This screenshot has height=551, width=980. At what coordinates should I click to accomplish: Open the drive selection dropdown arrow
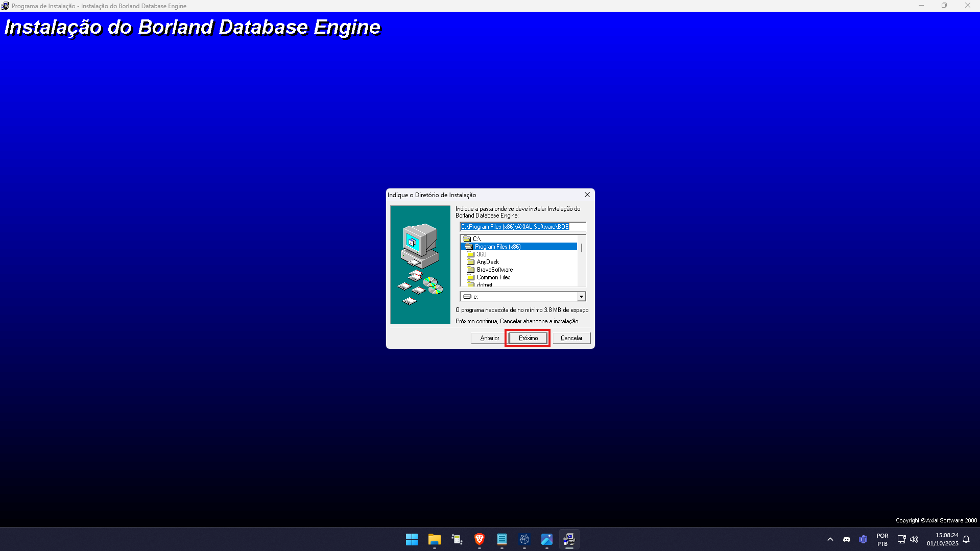[581, 297]
